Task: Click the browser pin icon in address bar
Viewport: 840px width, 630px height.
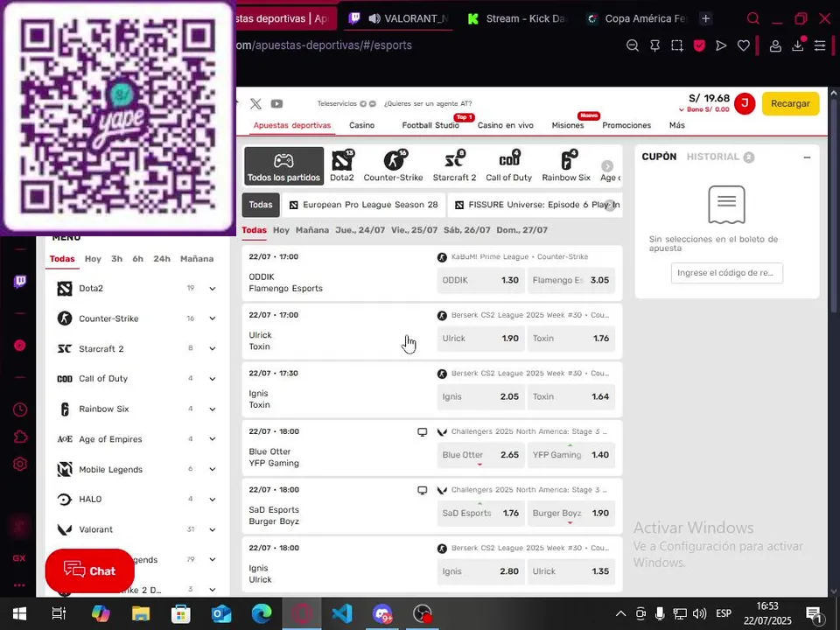Action: [654, 45]
